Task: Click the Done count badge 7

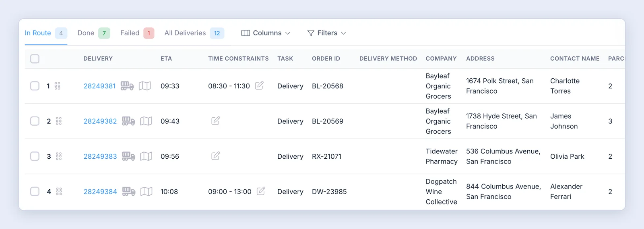Action: [104, 33]
